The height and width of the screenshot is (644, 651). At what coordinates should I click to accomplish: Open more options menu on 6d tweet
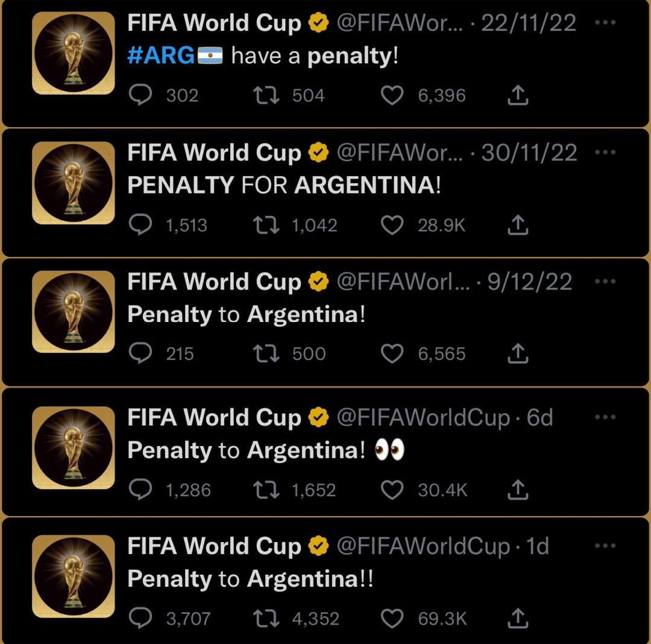click(x=605, y=417)
